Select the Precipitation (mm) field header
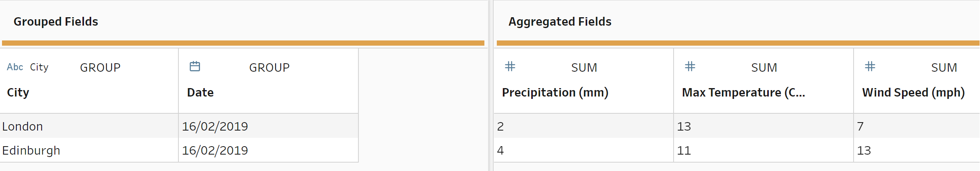This screenshot has width=980, height=171. (555, 93)
